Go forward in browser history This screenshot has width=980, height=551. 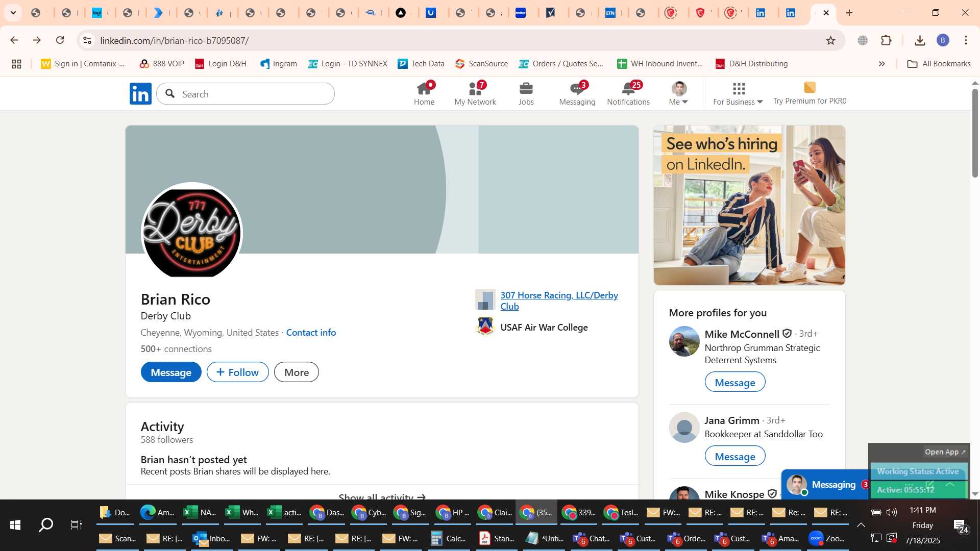click(37, 40)
